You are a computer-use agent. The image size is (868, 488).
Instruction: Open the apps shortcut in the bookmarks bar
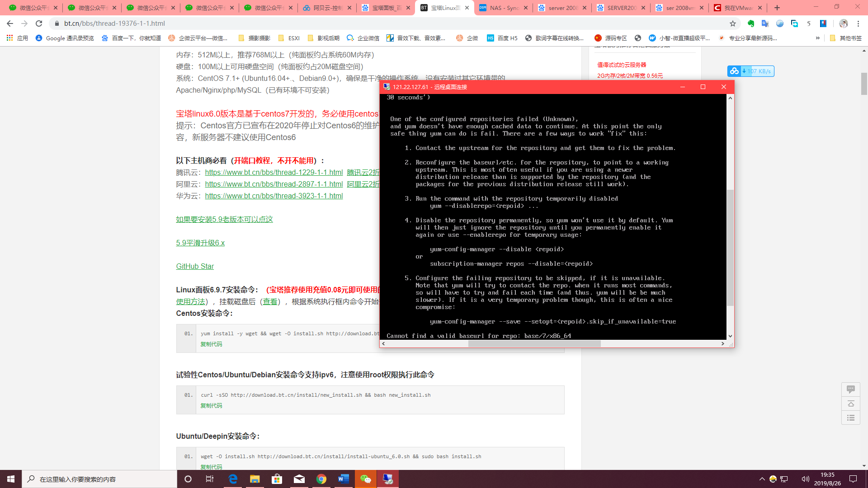(x=17, y=38)
